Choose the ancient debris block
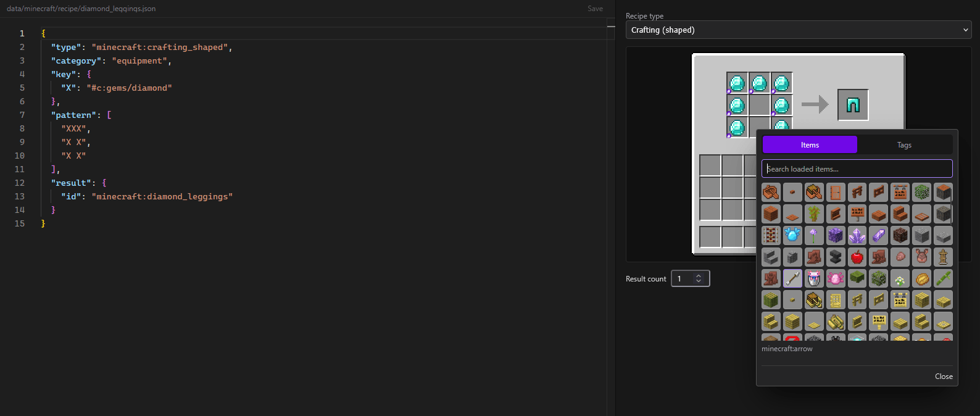Viewport: 980px width, 416px height. (900, 235)
